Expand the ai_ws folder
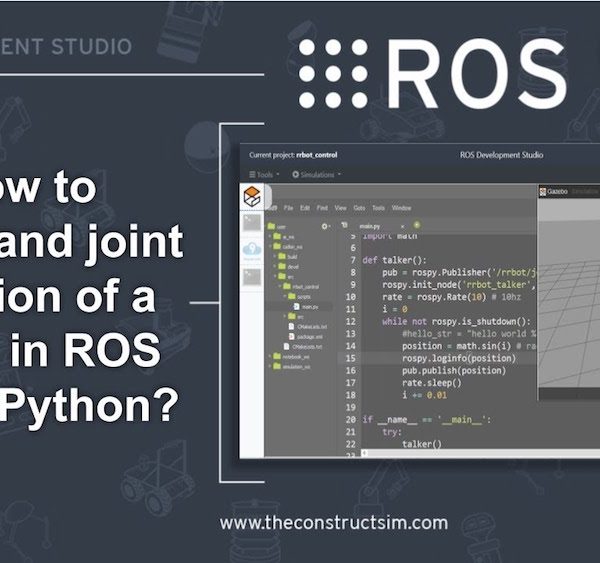The height and width of the screenshot is (563, 600). point(270,237)
